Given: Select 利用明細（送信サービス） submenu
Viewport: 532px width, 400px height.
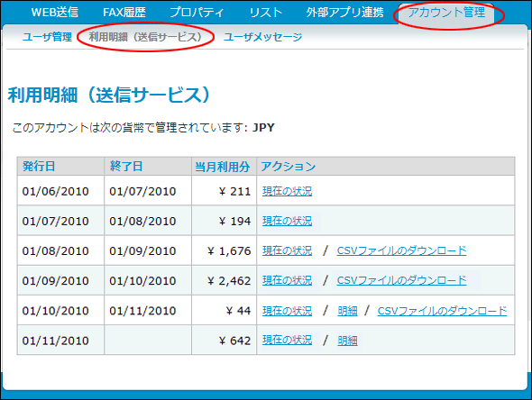Looking at the screenshot, I should tap(145, 37).
